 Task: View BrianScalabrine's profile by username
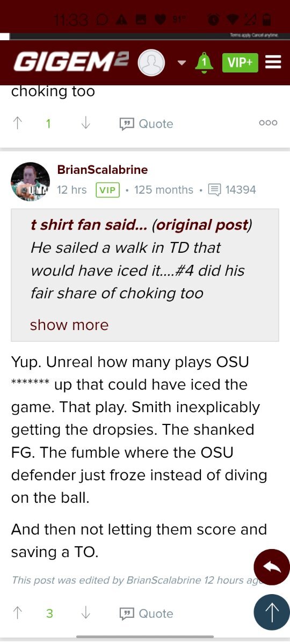point(103,170)
